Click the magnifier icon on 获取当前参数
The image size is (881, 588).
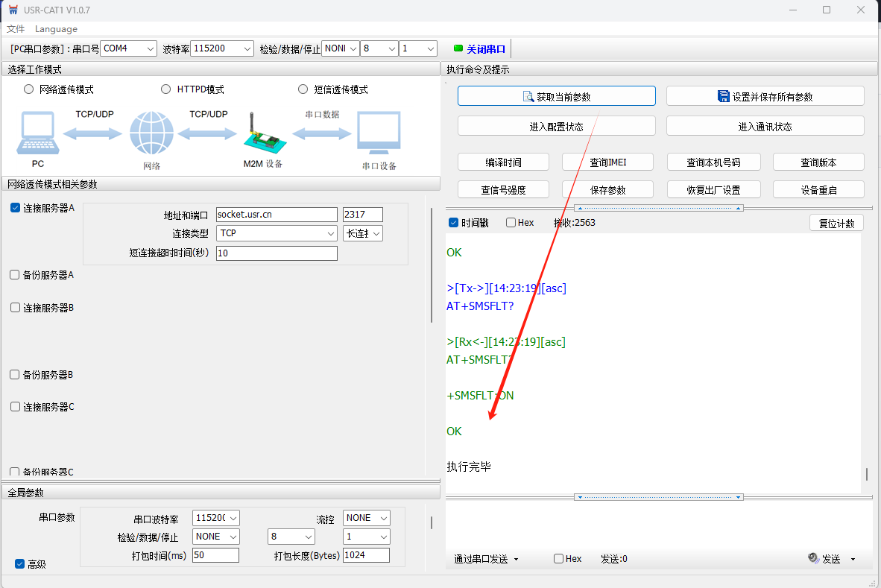528,97
